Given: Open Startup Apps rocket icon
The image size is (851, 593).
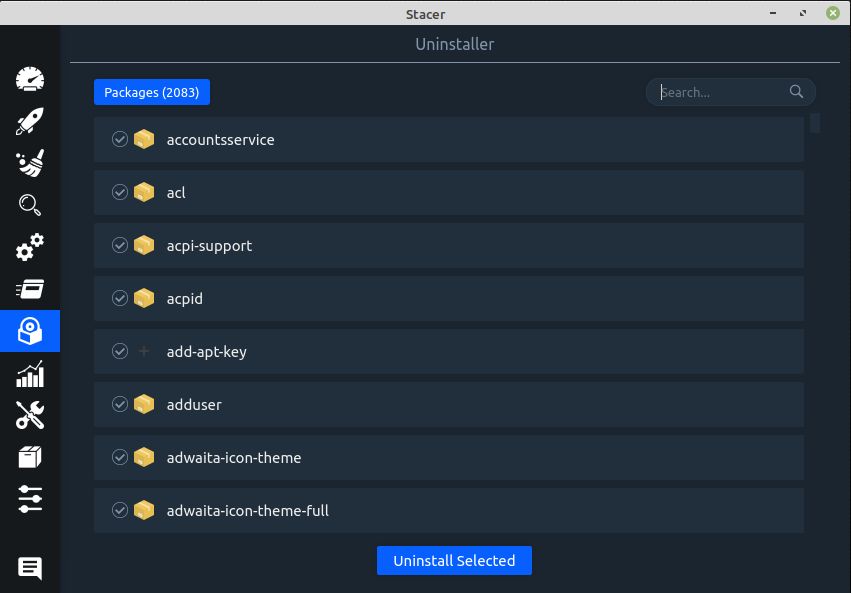Looking at the screenshot, I should pyautogui.click(x=30, y=121).
